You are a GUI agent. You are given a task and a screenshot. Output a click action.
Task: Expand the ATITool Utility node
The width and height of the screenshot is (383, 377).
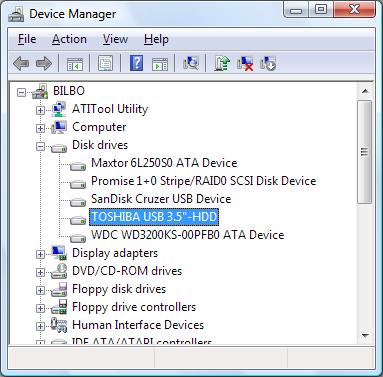tap(40, 110)
